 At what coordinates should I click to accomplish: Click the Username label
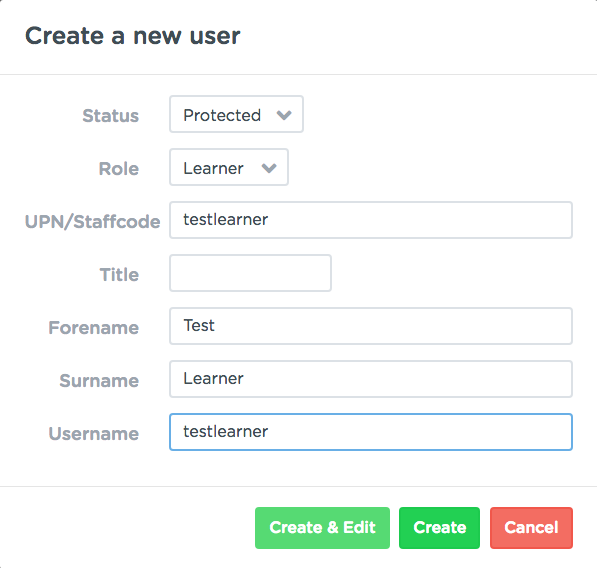coord(94,433)
